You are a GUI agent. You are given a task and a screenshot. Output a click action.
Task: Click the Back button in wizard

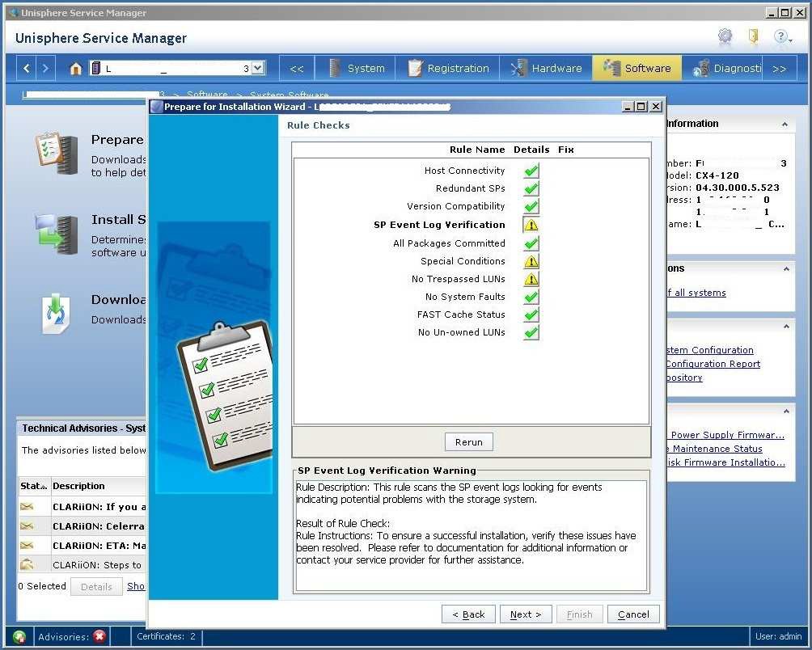coord(468,614)
